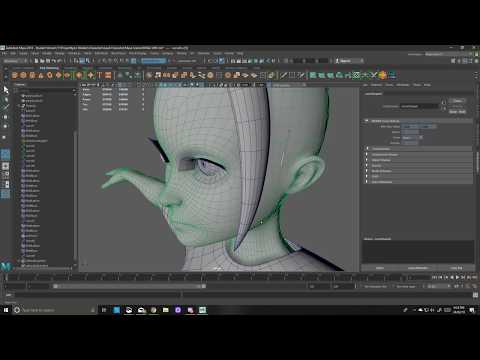Click the node name field in Attribute Editor
The image size is (480, 360).
point(420,106)
